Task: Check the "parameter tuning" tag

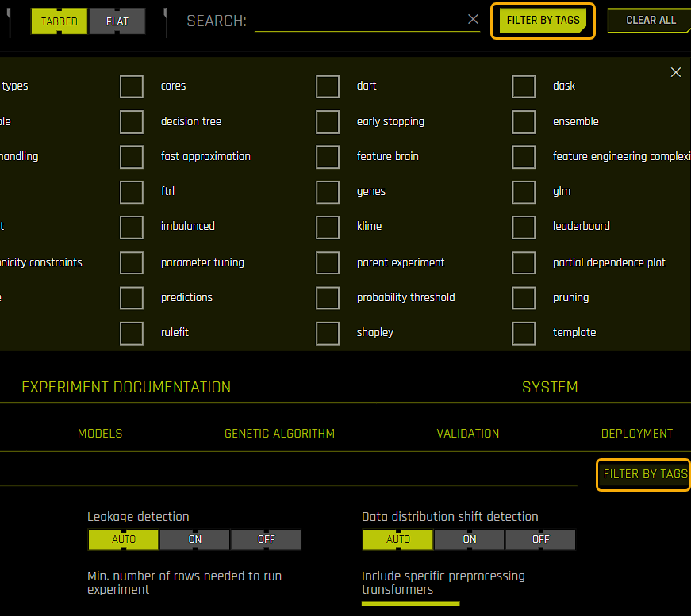Action: 132,262
